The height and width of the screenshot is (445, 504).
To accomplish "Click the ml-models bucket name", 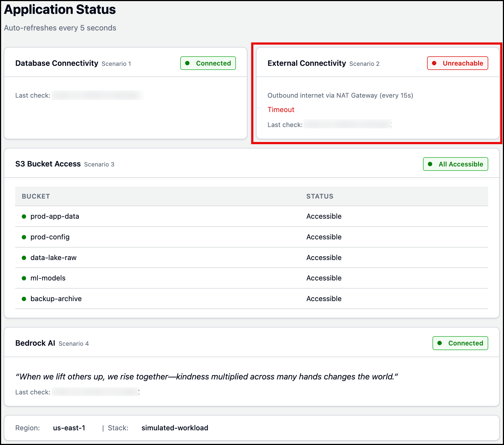I will (x=48, y=278).
